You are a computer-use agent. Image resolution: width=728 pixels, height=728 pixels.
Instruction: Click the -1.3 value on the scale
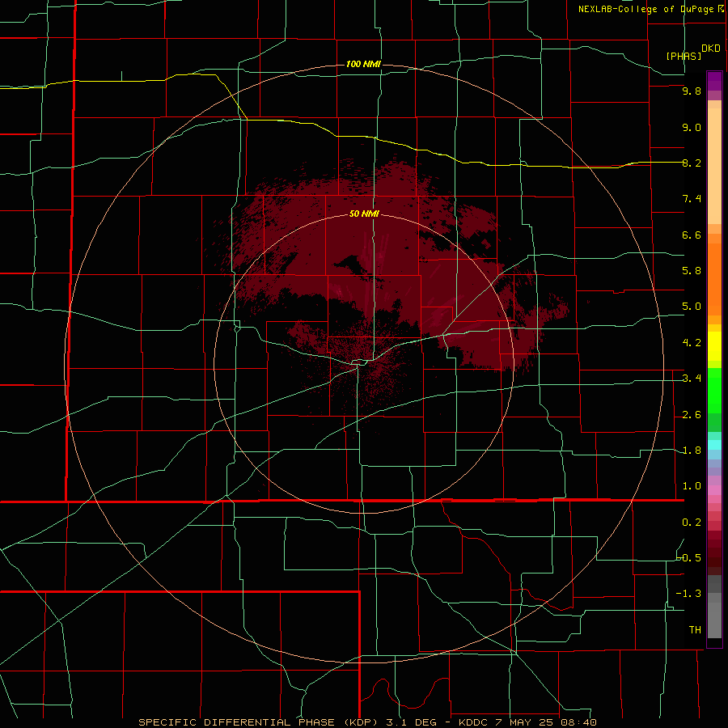[x=689, y=594]
